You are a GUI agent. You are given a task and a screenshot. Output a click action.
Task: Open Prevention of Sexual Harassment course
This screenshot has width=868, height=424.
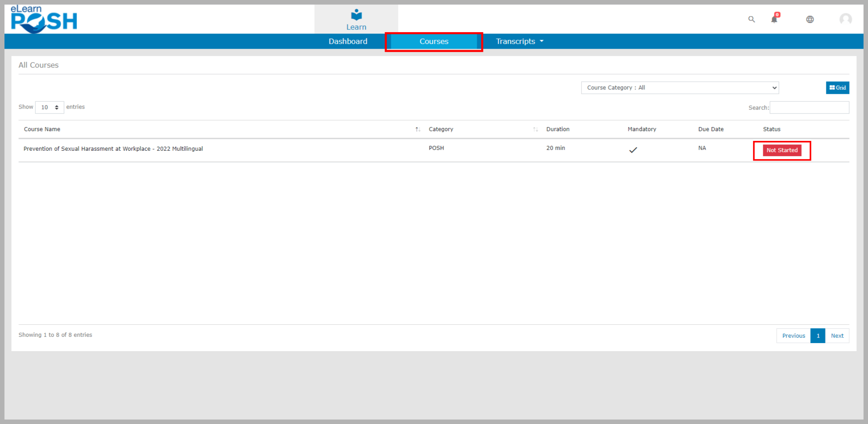pyautogui.click(x=113, y=149)
